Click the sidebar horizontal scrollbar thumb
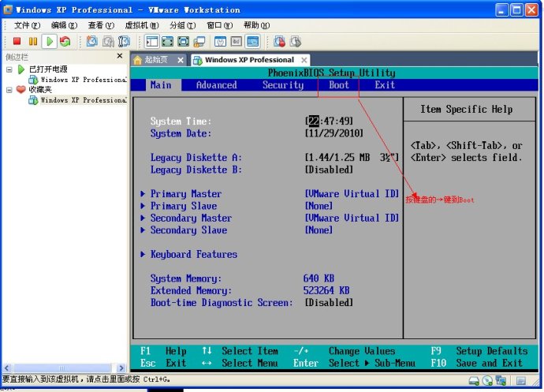Screen dimensions: 544x392 [x=62, y=368]
